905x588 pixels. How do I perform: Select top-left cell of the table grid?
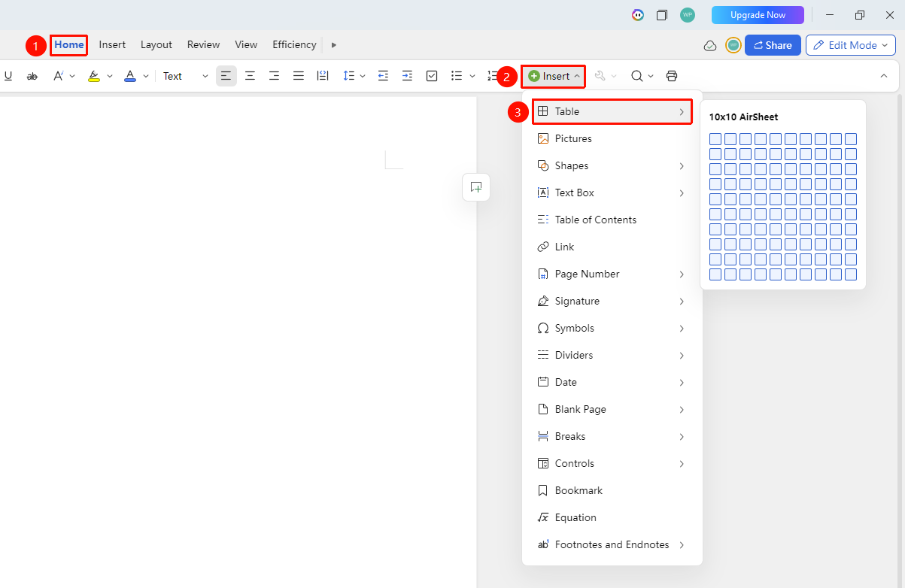pyautogui.click(x=715, y=139)
